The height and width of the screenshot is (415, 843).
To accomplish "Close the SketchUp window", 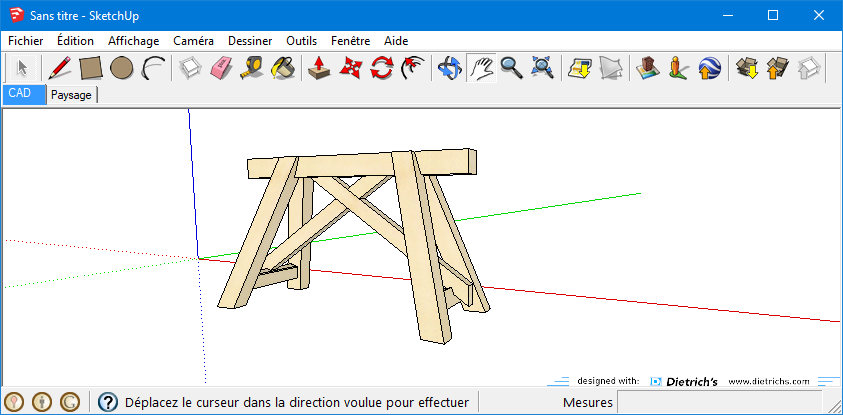I will [x=819, y=15].
